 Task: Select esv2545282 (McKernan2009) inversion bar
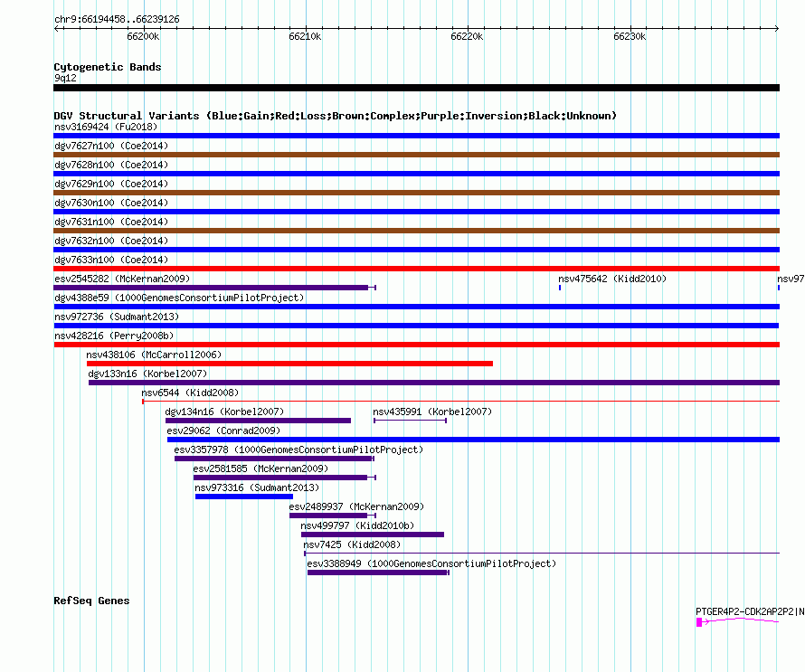coord(214,288)
